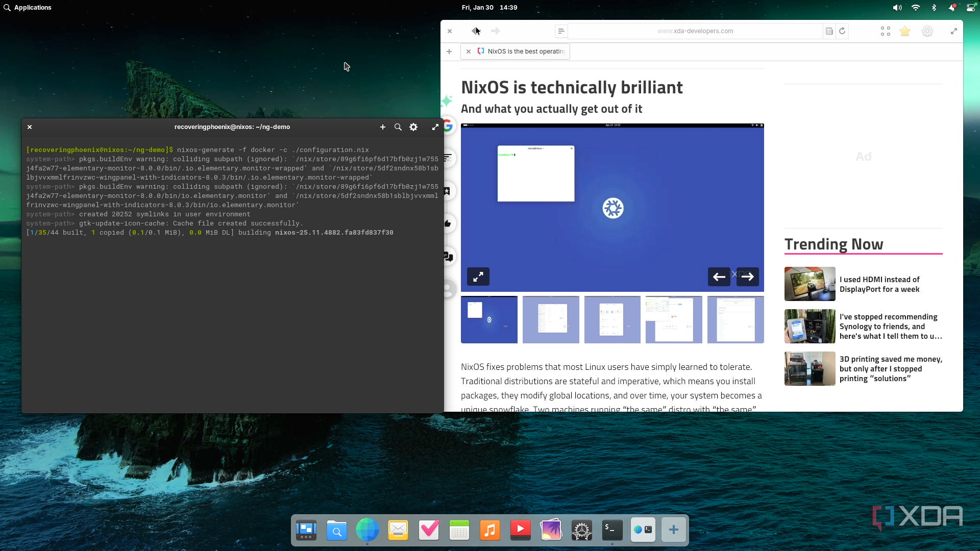Select the third gallery thumbnail
Viewport: 980px width, 551px height.
612,320
